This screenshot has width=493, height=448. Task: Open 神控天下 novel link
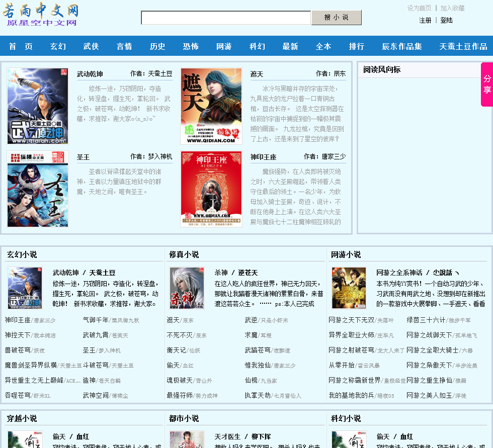(18, 335)
